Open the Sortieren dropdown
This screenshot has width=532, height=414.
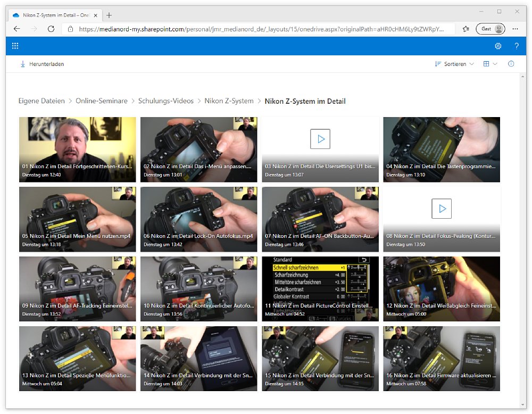click(454, 64)
